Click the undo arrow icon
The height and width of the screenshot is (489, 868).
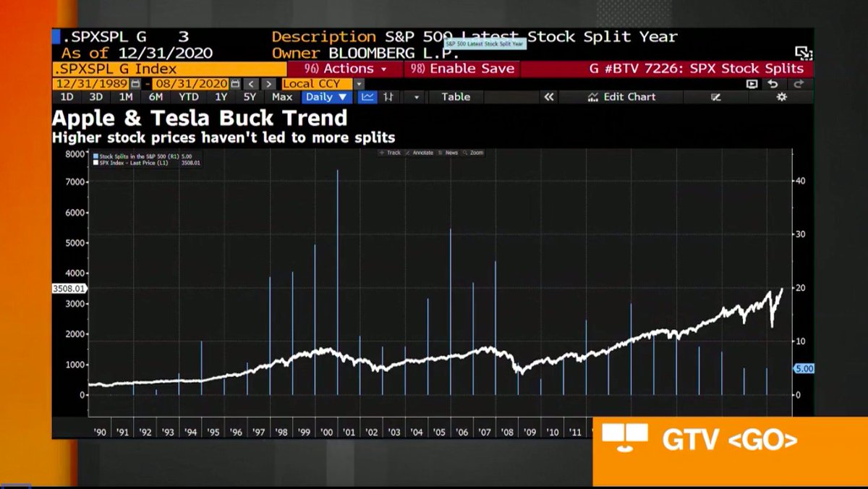pyautogui.click(x=773, y=84)
